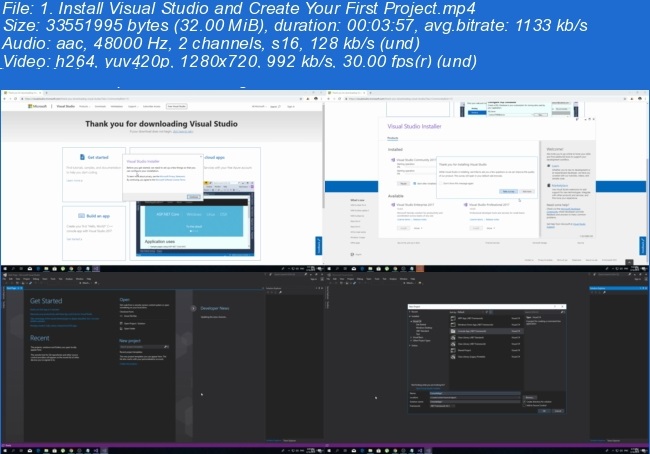The image size is (650, 454).
Task: Expand the Online node in the New Project tree
Action: pyautogui.click(x=410, y=345)
